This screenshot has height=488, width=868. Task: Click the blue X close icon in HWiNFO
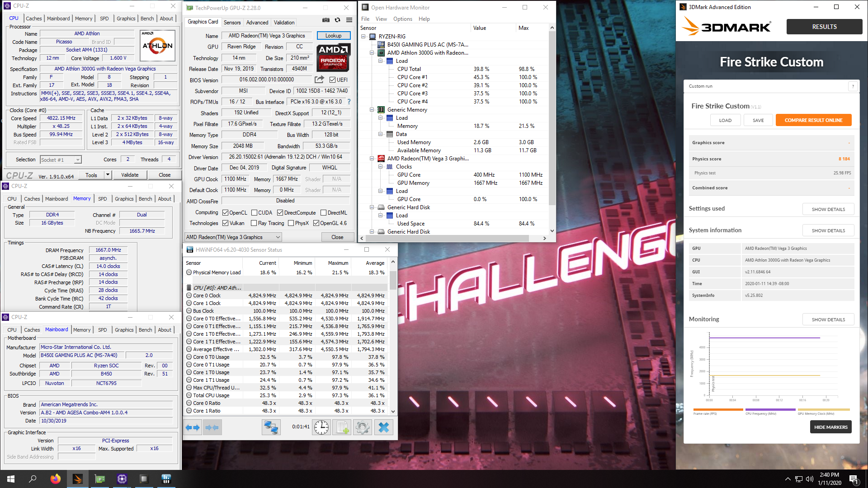coord(383,427)
